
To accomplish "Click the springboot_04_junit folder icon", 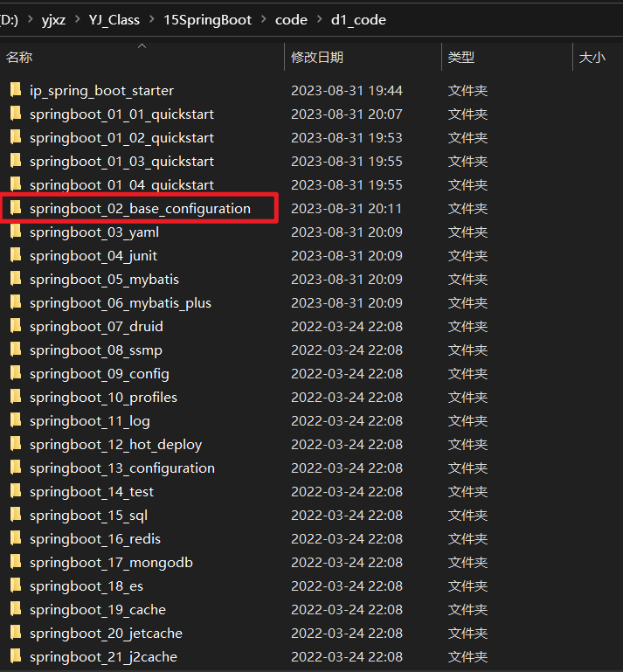I will tap(16, 255).
